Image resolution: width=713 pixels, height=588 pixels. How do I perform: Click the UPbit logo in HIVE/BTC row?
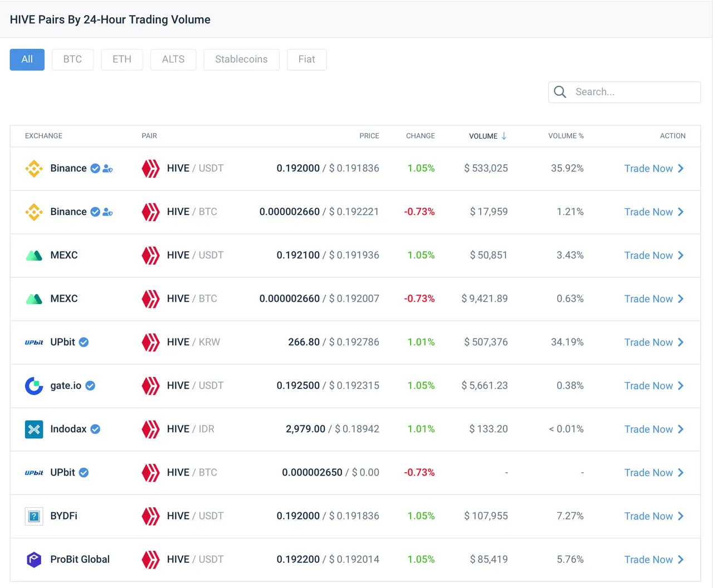click(34, 473)
